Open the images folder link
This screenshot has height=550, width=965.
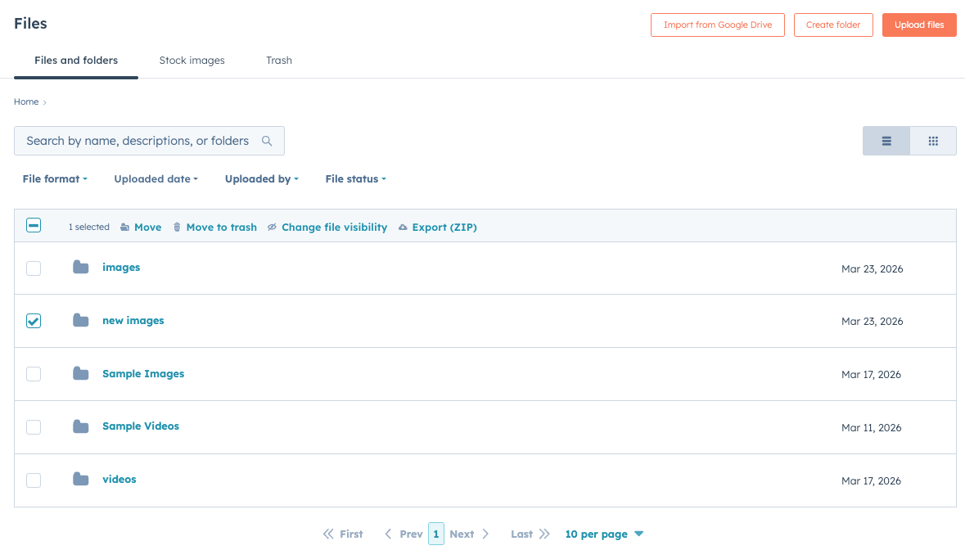point(121,267)
